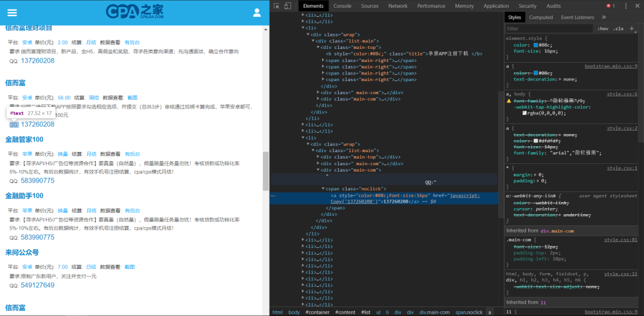
Task: Click the 56.00 price value
Action: [64, 98]
